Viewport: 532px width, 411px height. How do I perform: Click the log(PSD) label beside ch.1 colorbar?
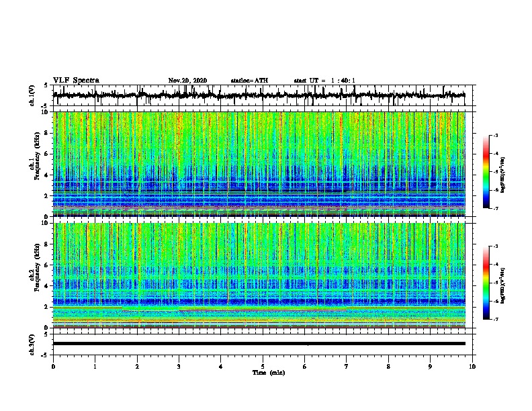(x=502, y=175)
